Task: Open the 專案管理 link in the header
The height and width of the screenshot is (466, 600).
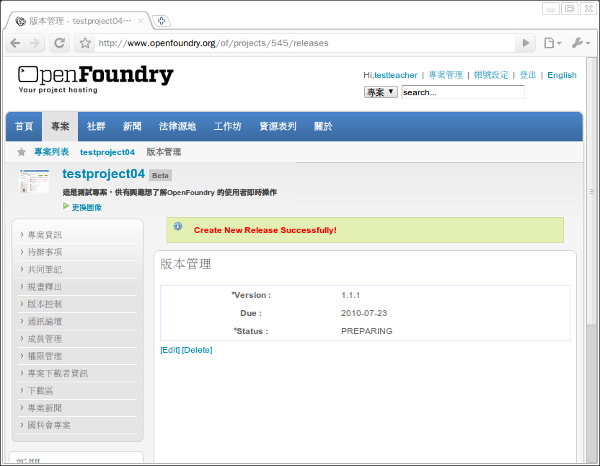Action: coord(445,75)
